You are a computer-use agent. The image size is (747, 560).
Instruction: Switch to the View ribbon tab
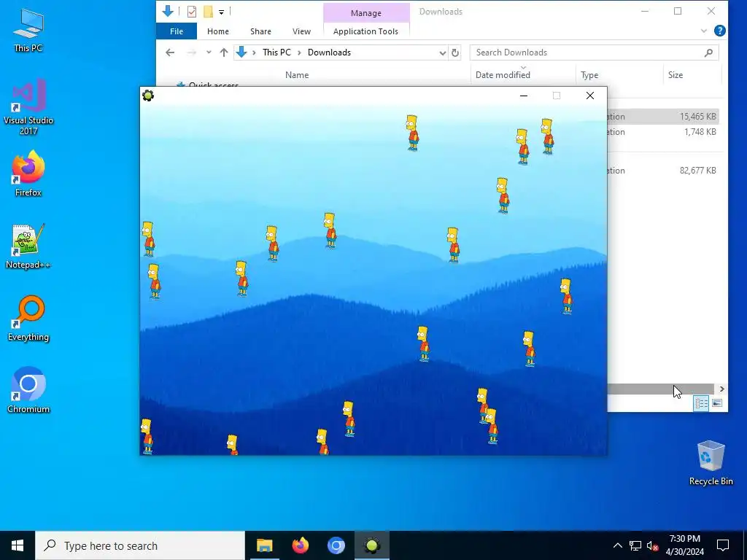tap(301, 31)
